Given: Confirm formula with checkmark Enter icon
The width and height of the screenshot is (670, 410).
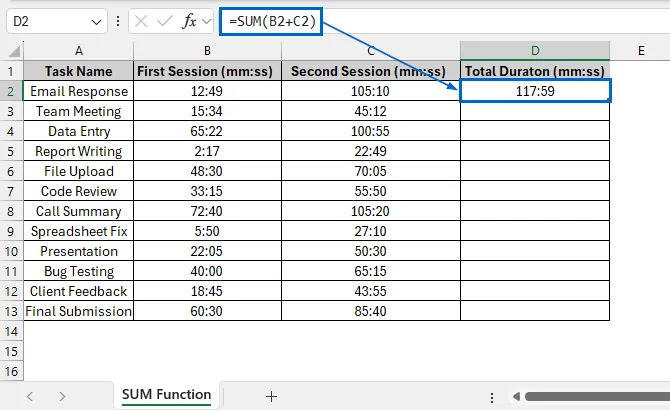Looking at the screenshot, I should pyautogui.click(x=165, y=21).
